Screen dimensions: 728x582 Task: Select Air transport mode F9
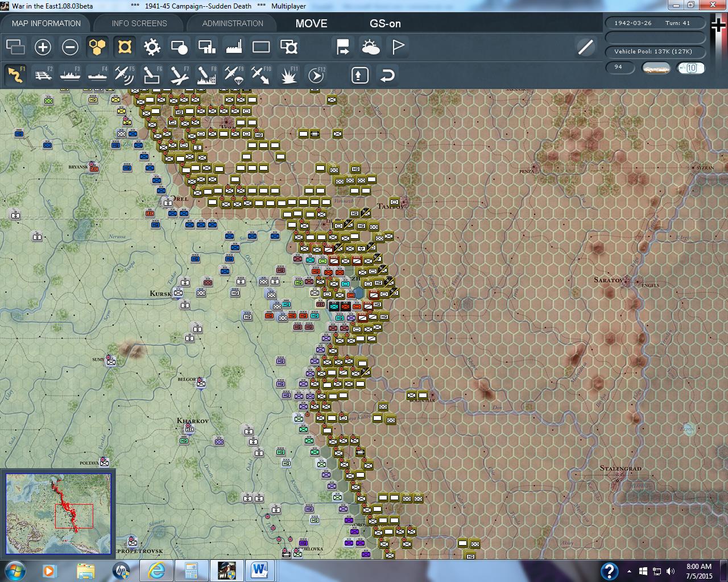[234, 75]
